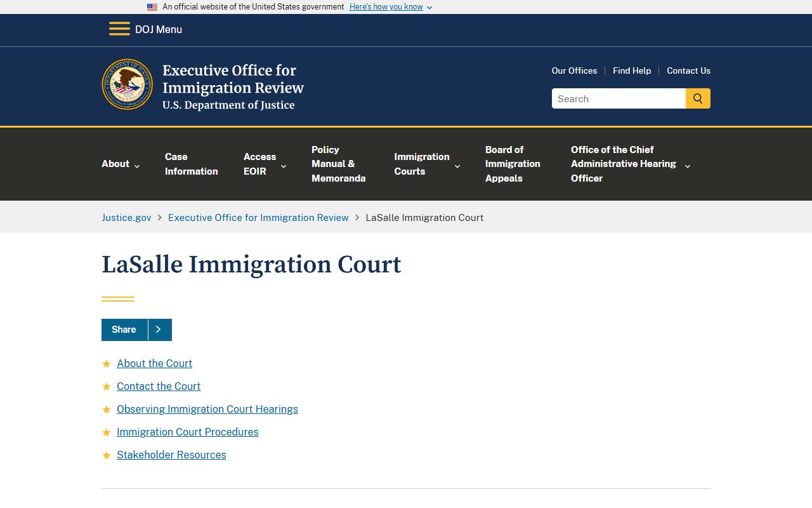Open the DOJ Menu hamburger icon
812x508 pixels.
pyautogui.click(x=119, y=29)
